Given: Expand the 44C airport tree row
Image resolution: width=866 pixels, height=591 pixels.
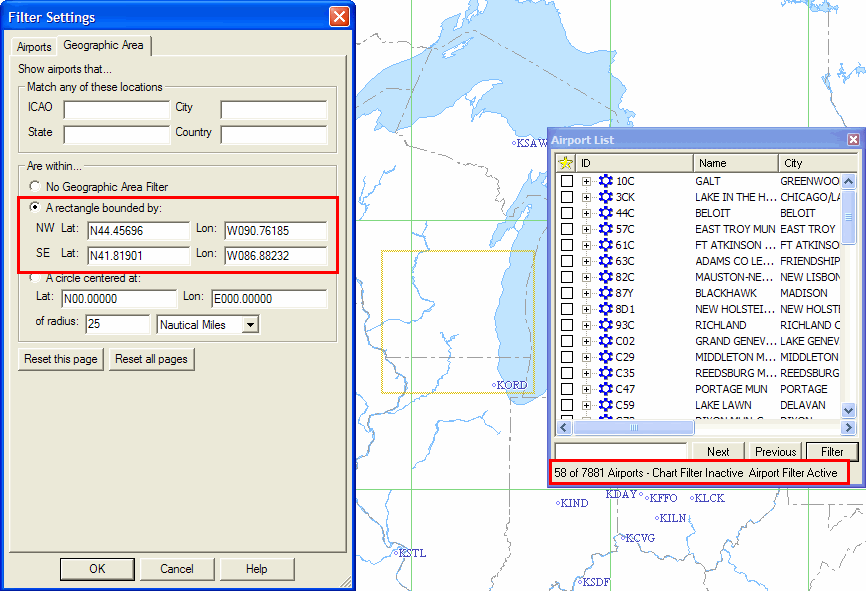Looking at the screenshot, I should point(586,213).
